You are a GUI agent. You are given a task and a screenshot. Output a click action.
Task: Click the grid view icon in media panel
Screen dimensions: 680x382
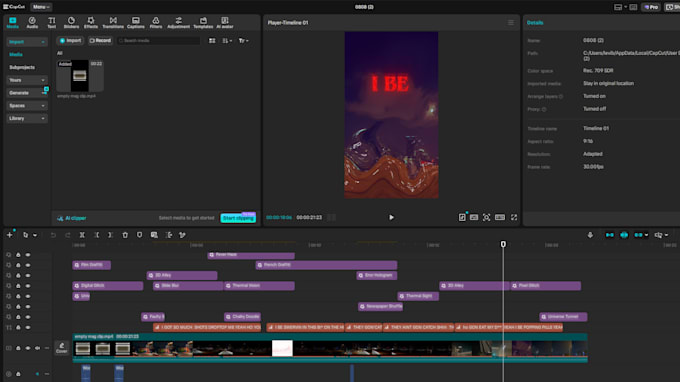tap(212, 41)
